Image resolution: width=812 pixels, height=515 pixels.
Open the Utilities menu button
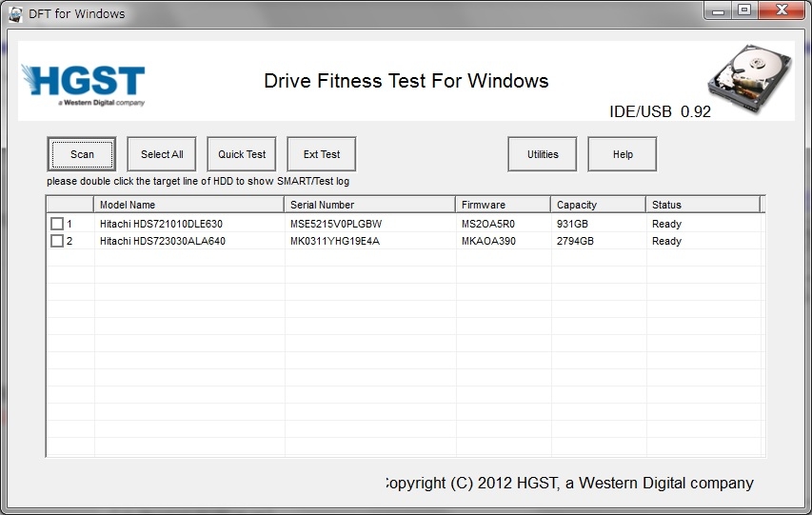pyautogui.click(x=543, y=154)
